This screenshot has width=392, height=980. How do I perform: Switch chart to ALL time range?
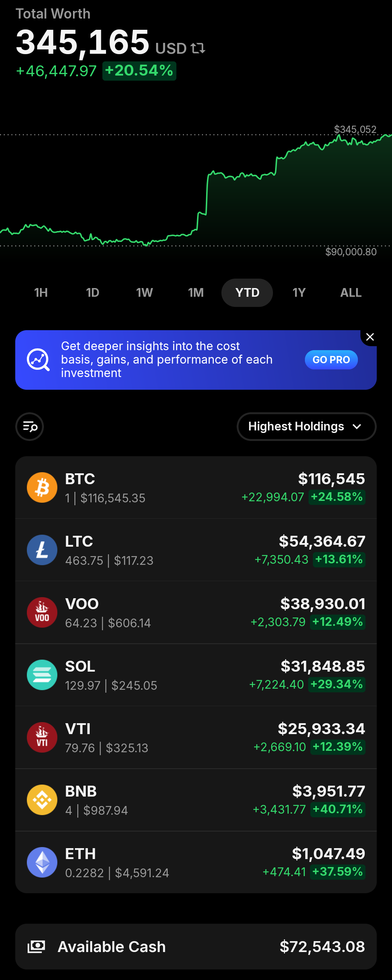coord(351,292)
